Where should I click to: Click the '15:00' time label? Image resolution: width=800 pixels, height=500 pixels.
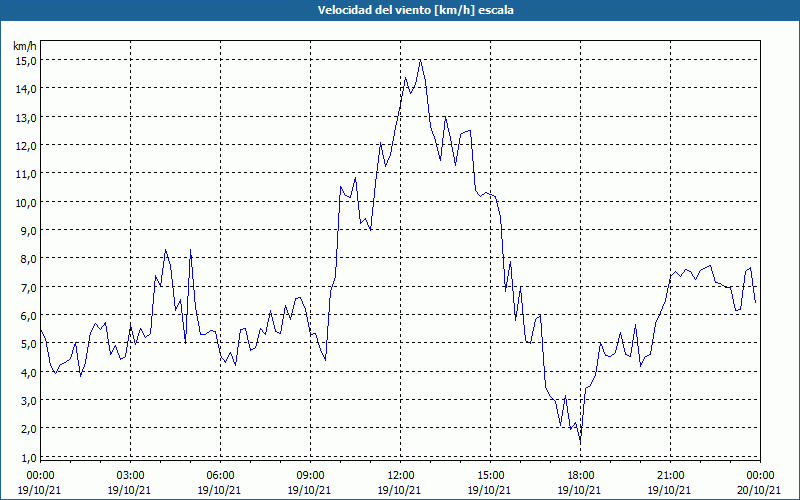point(490,476)
